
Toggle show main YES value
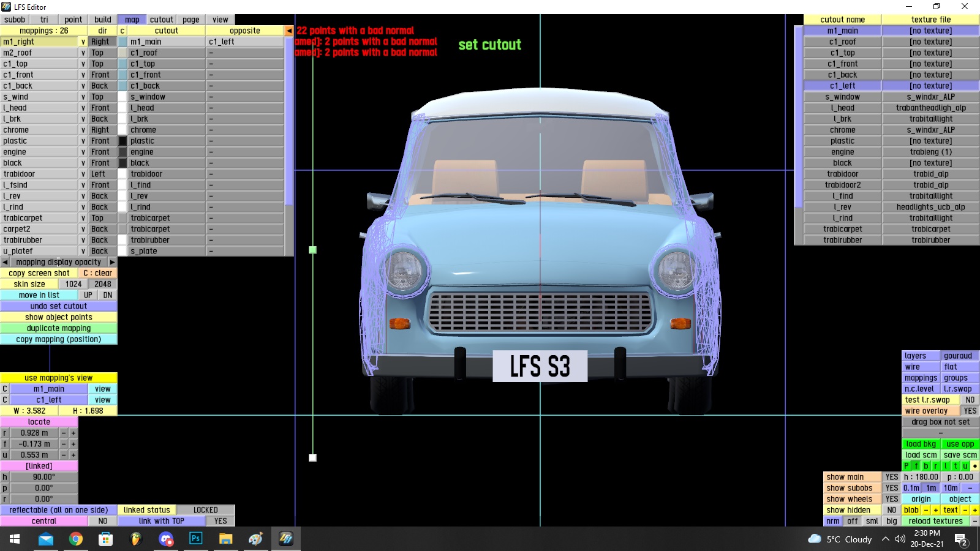point(892,477)
